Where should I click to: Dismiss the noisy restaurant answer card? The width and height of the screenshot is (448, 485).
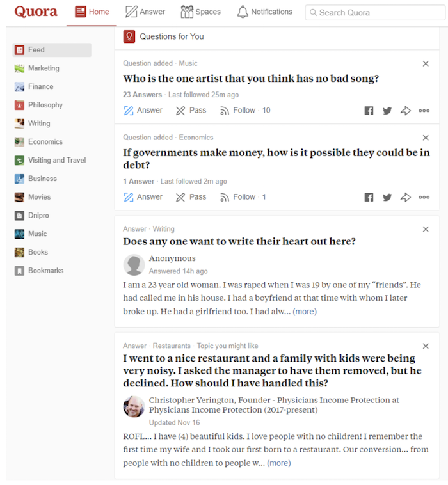[426, 346]
